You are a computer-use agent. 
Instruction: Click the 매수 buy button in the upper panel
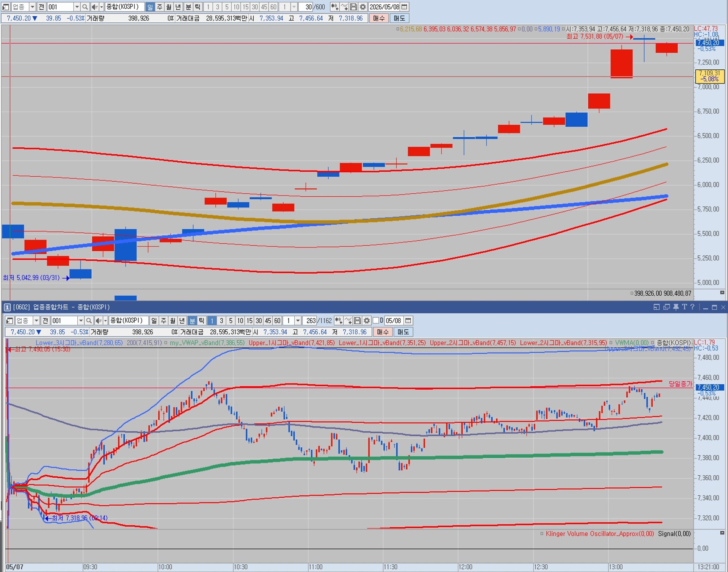coord(379,18)
